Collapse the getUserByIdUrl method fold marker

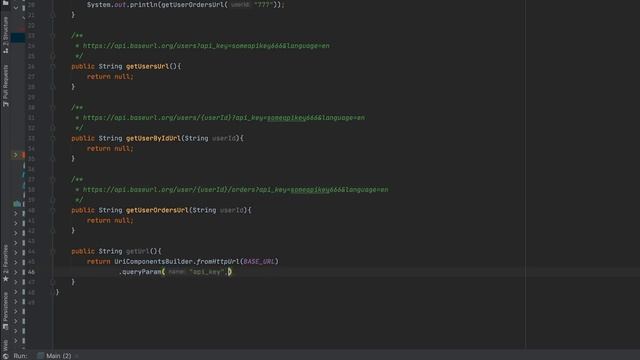click(53, 138)
